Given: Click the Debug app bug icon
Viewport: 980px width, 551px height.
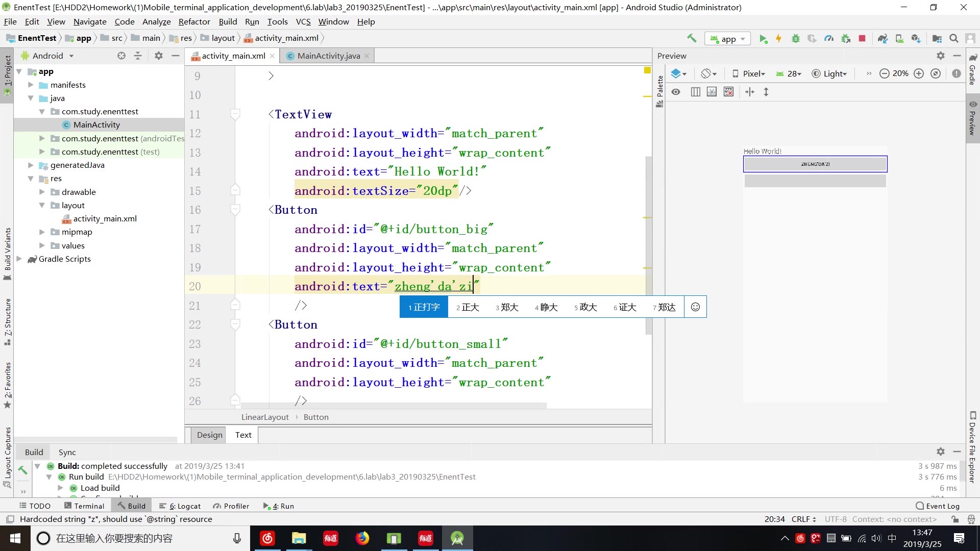Looking at the screenshot, I should click(x=795, y=39).
